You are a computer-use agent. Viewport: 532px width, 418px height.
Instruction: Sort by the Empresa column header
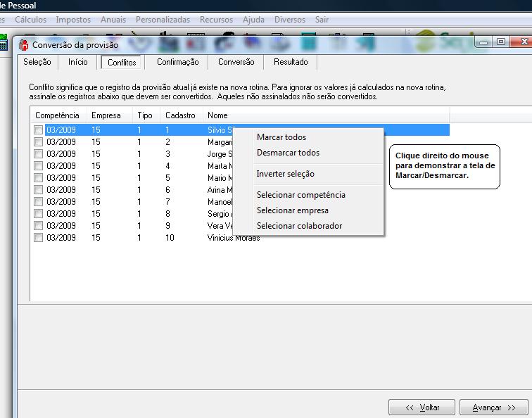click(110, 115)
